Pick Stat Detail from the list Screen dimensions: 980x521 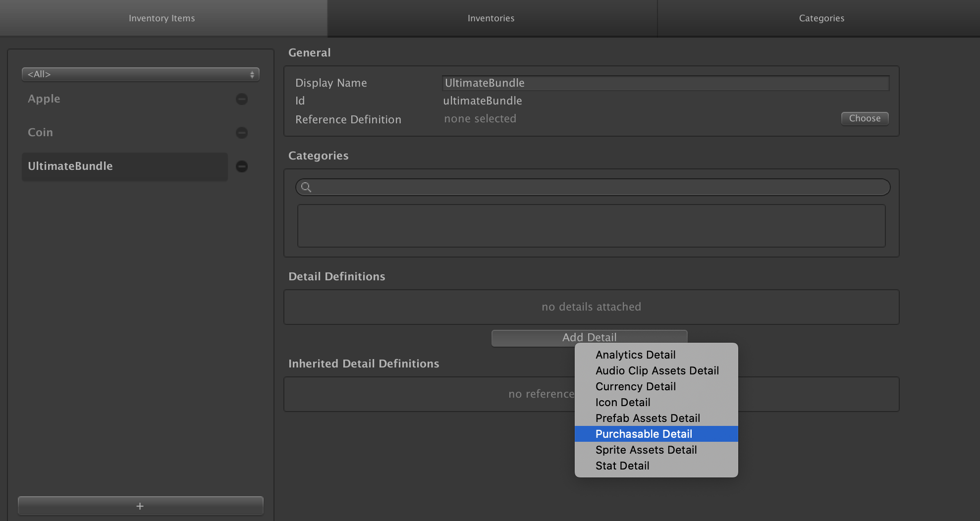click(x=656, y=466)
